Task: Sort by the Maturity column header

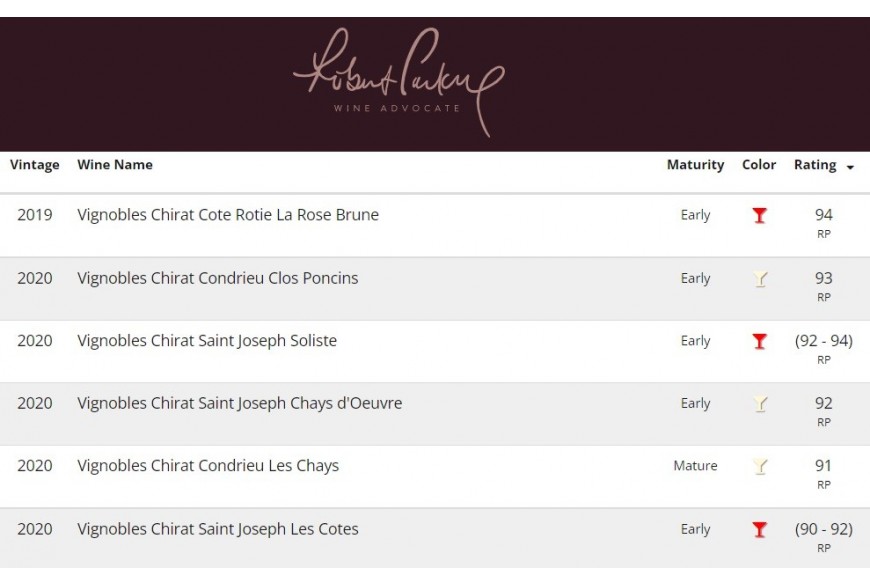Action: point(695,165)
